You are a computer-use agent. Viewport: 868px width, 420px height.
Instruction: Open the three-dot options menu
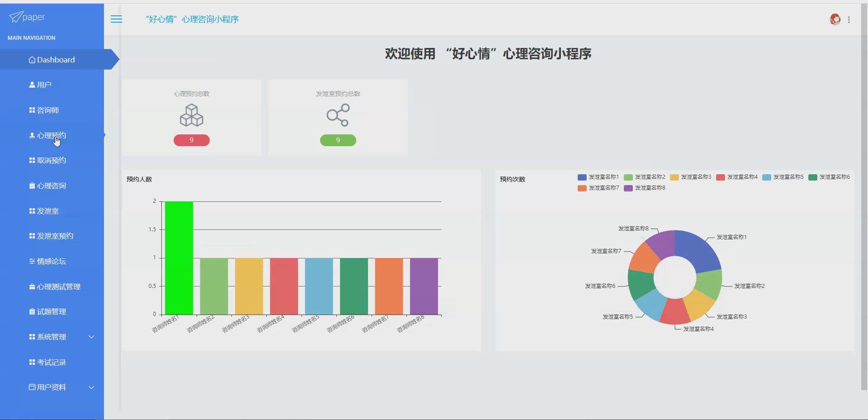(x=849, y=19)
